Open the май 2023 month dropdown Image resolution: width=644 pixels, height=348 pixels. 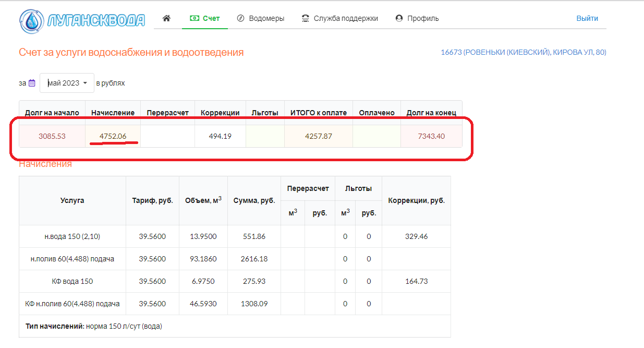click(x=67, y=83)
